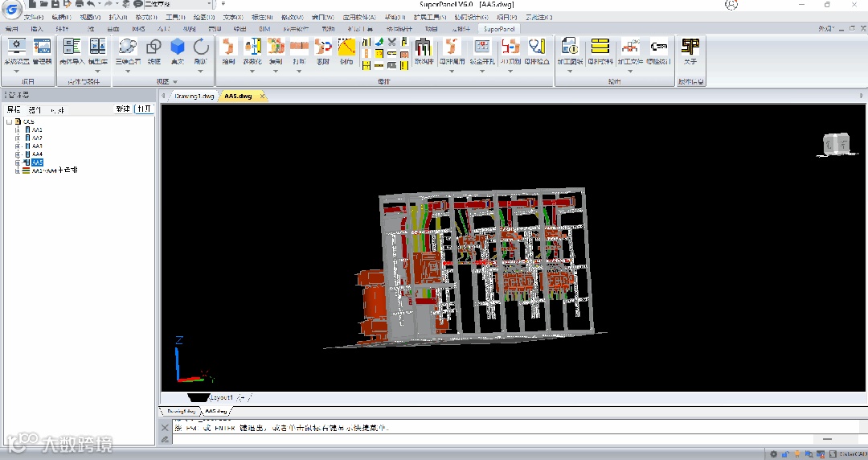Switch to the SuperPanel ribbon tab
868x460 pixels.
pyautogui.click(x=499, y=29)
